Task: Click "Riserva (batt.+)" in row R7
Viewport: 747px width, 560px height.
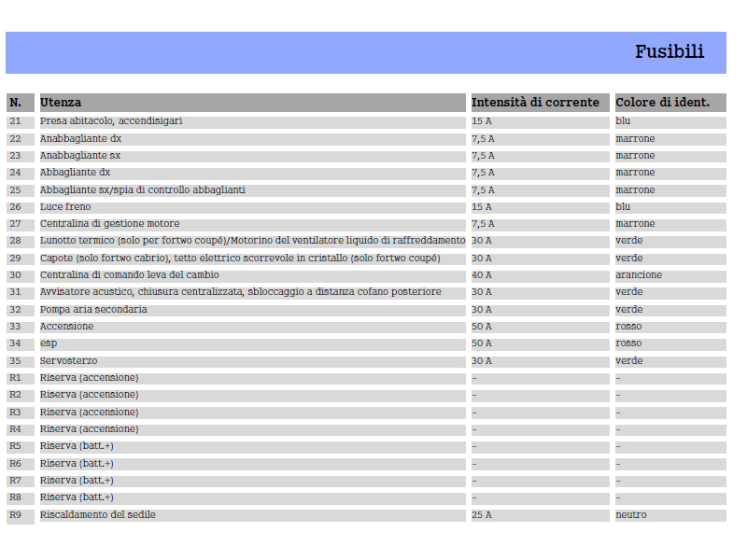Action: [x=77, y=481]
